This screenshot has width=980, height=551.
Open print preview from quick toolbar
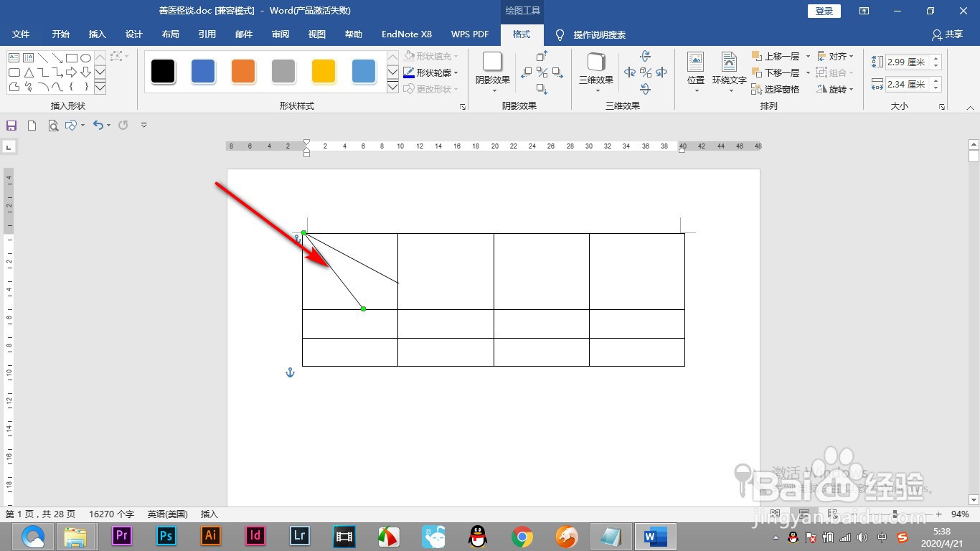coord(53,126)
